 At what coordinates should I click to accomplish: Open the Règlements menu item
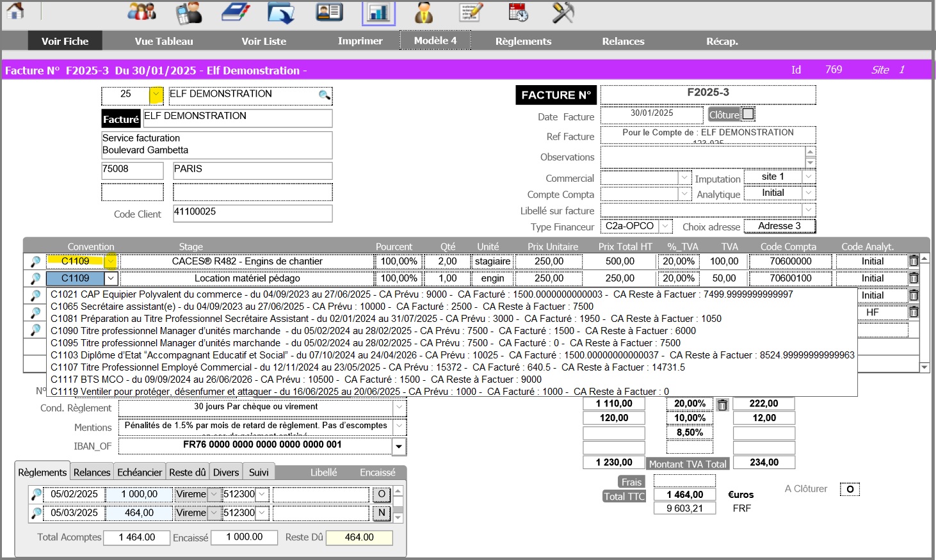tap(523, 41)
